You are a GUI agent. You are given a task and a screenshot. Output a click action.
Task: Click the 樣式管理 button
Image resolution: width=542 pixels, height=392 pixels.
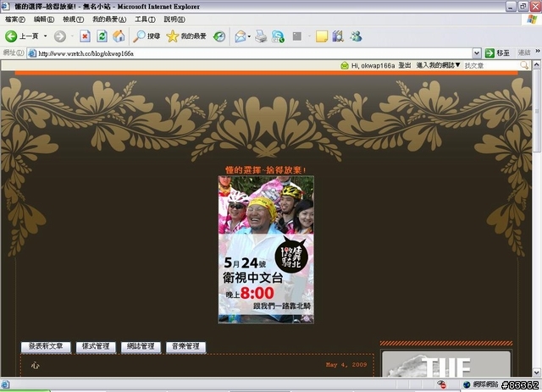click(x=96, y=347)
